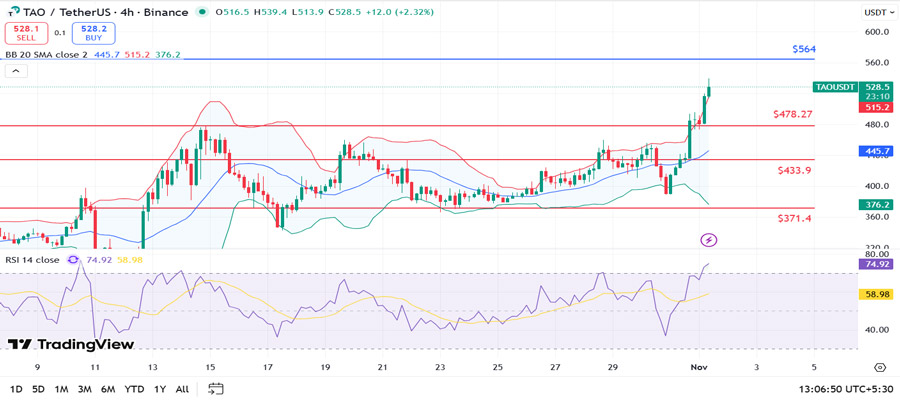Screen dimensions: 900x400
Task: Select the 1D time range
Action: 16,388
